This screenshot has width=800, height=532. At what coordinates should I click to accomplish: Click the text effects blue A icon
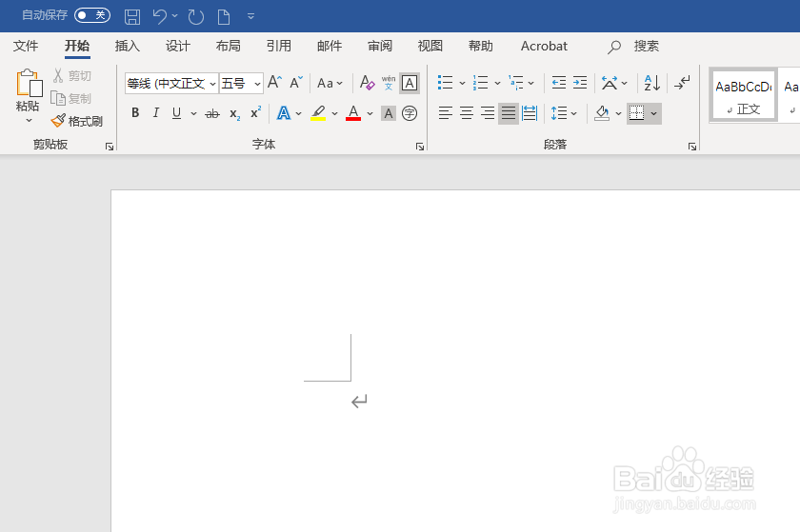point(284,112)
